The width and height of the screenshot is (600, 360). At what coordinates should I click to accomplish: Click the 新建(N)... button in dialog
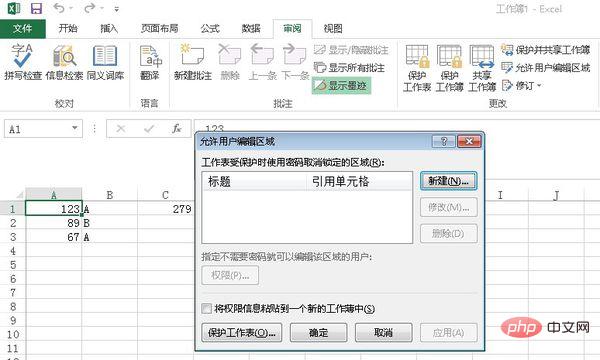click(x=448, y=181)
